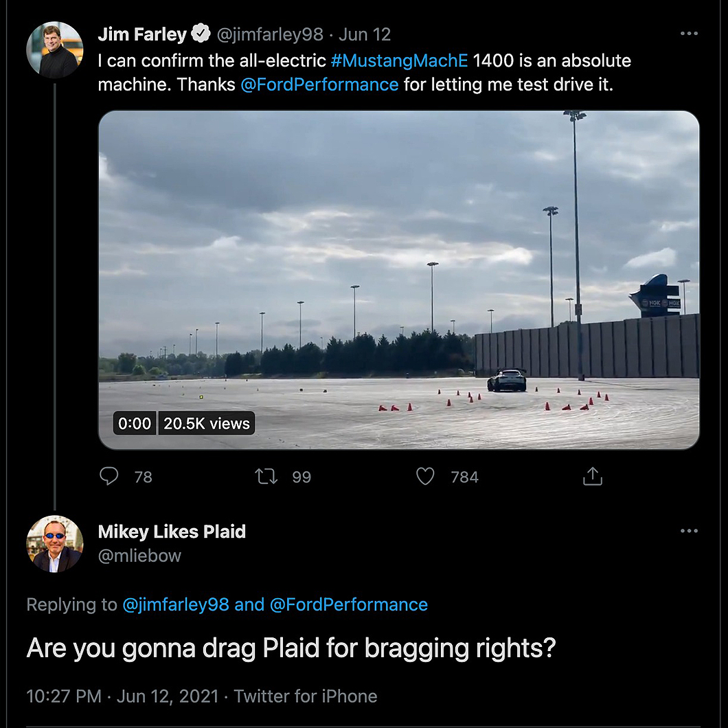Open the #MustangMachE hashtag
This screenshot has height=728, width=728.
[x=399, y=61]
